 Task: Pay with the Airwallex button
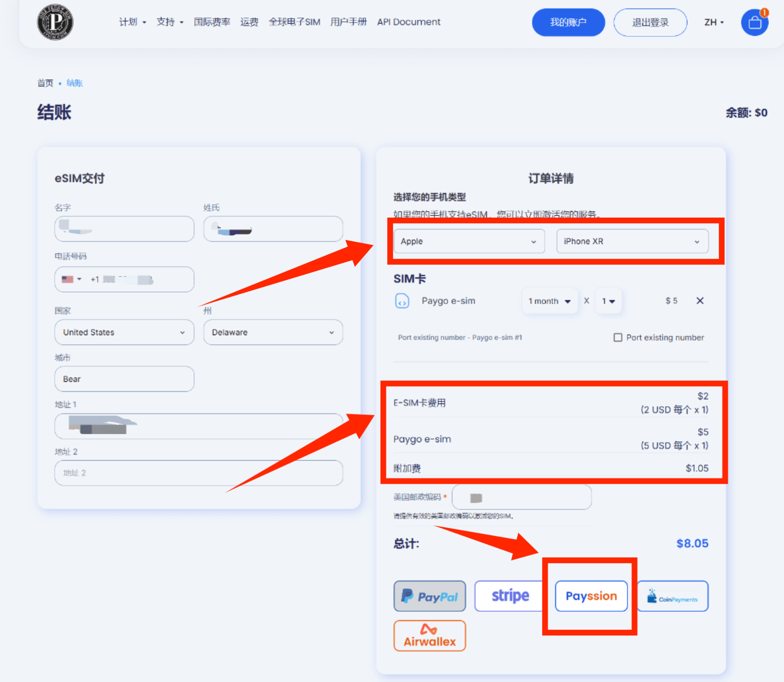[430, 636]
